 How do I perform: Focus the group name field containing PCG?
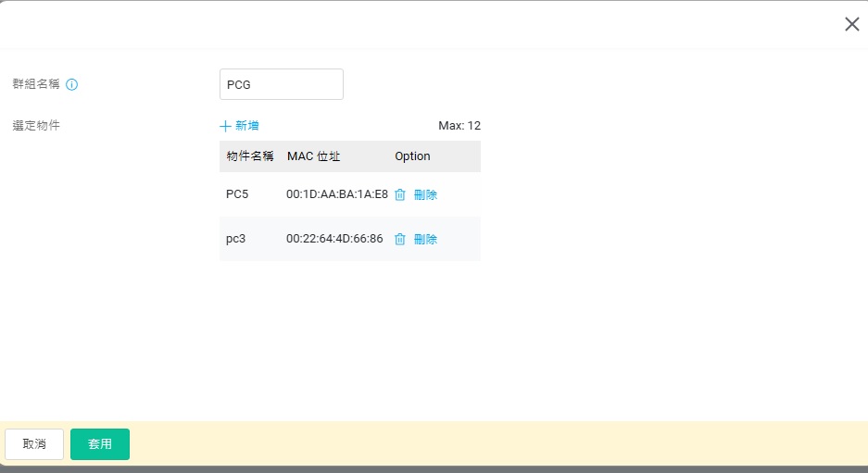coord(281,84)
